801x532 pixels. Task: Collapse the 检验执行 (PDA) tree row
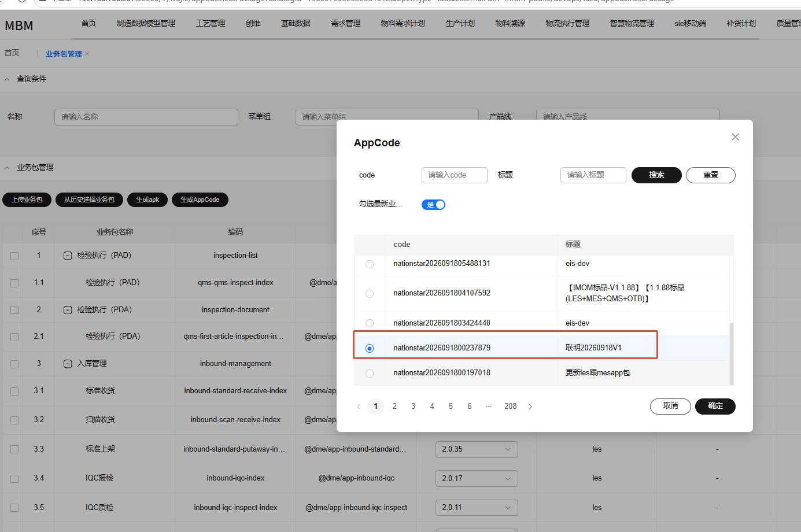point(68,310)
